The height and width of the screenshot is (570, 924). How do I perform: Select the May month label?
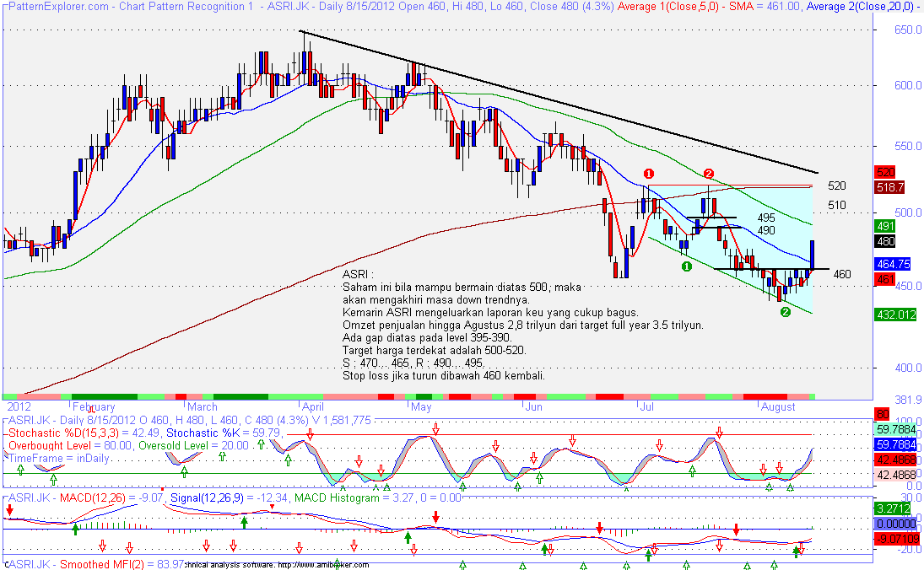[x=421, y=407]
